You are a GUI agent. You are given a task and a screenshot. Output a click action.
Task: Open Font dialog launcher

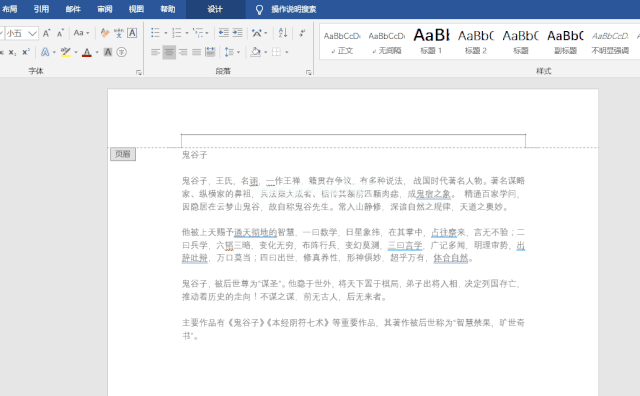pyautogui.click(x=139, y=72)
